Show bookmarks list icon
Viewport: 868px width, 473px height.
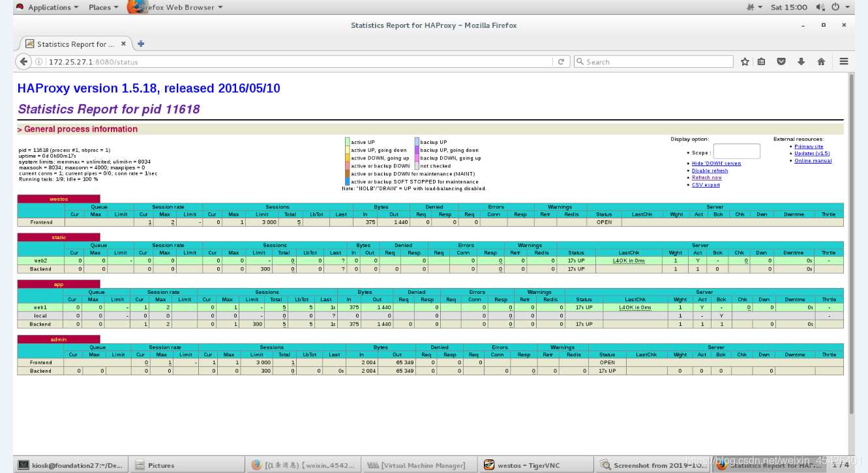tap(762, 61)
